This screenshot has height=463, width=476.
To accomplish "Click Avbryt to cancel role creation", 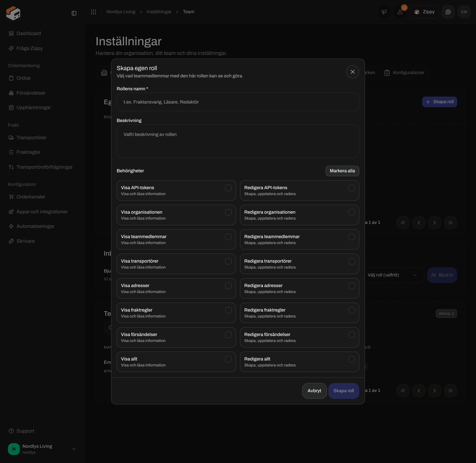I will [314, 391].
